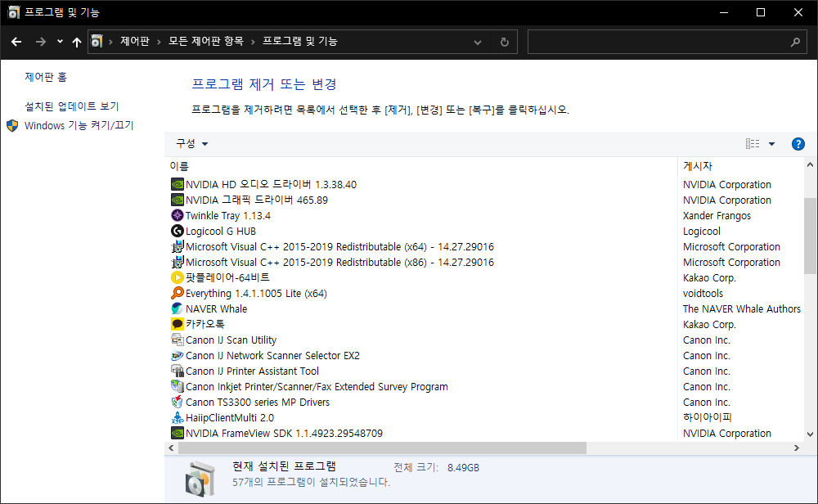Click the installed programs disc box icon

(200, 479)
